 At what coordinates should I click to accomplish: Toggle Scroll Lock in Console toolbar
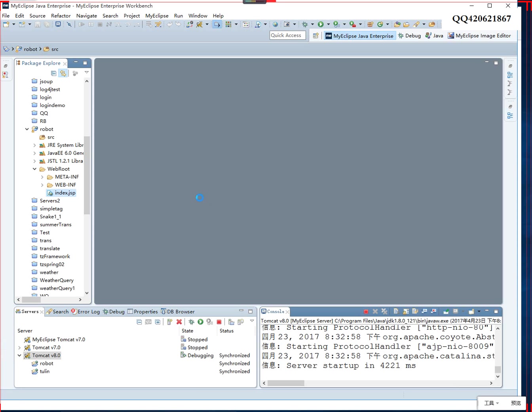[x=406, y=311]
